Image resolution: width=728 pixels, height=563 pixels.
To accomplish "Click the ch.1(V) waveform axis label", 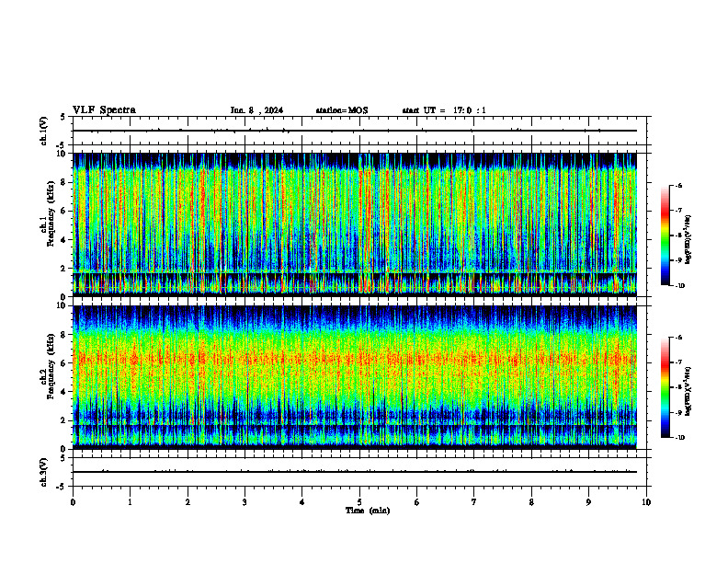I will [43, 131].
